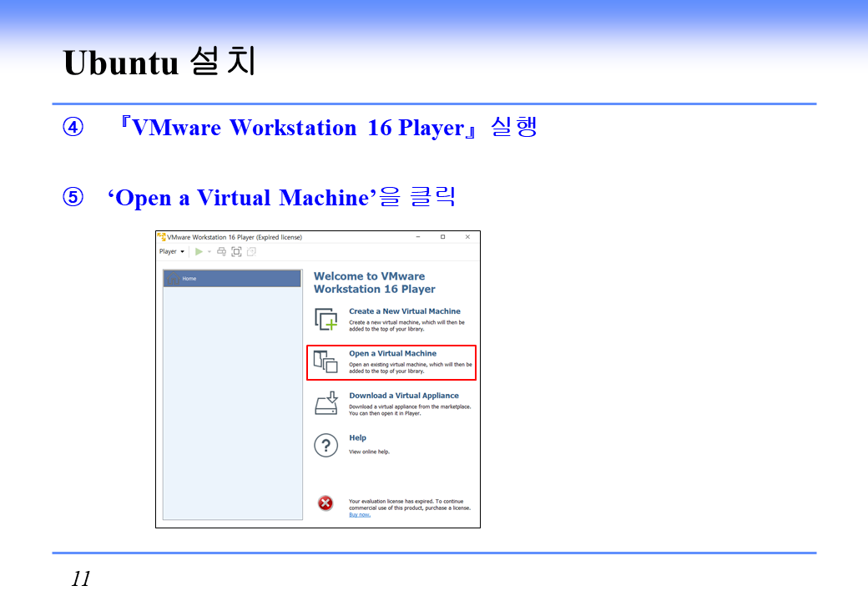Screen dimensions: 868x601
Task: Maximize the VMware Player window
Action: (x=443, y=237)
